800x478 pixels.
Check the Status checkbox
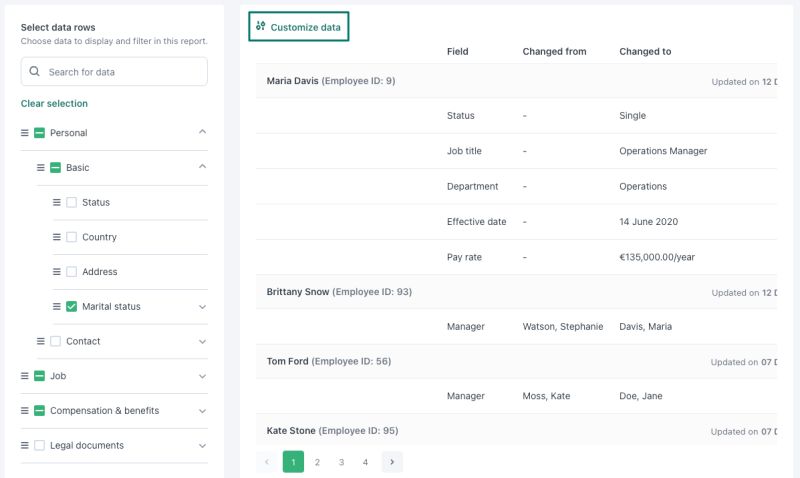pos(71,202)
